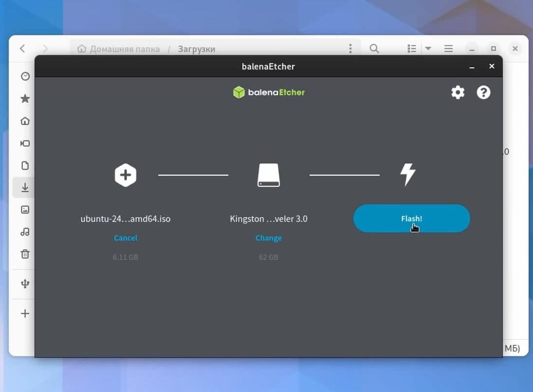Click the 6.11 GB image size
The height and width of the screenshot is (392, 533).
coord(126,257)
